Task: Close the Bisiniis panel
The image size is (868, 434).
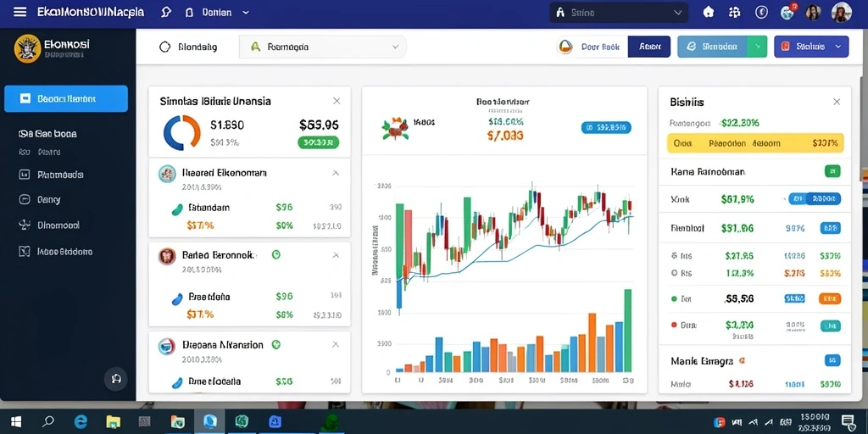Action: click(x=837, y=102)
